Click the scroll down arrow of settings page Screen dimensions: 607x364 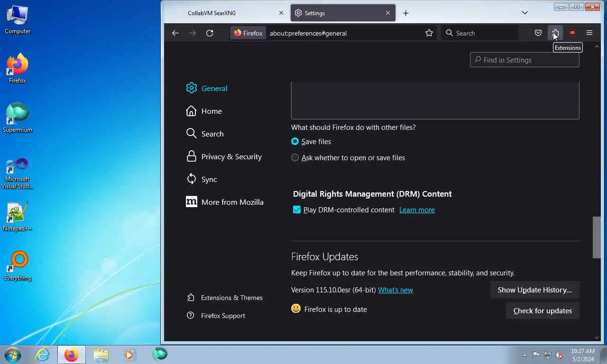(597, 337)
